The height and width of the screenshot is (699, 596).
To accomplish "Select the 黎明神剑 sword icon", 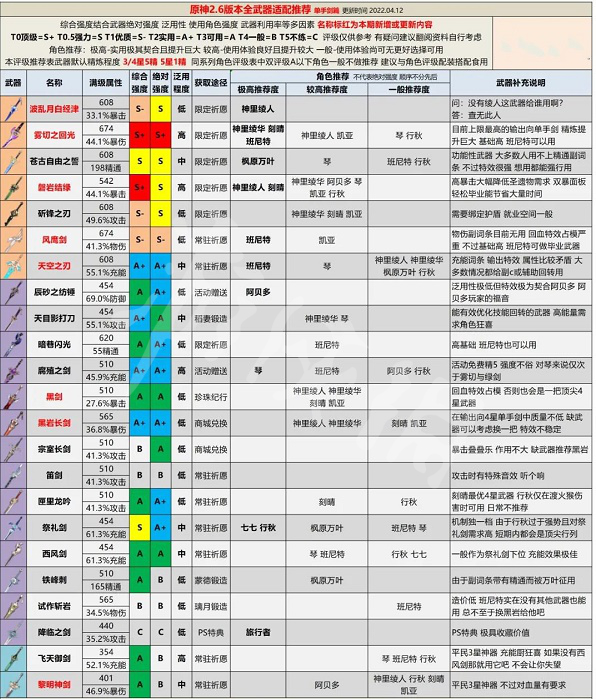I will pyautogui.click(x=13, y=684).
